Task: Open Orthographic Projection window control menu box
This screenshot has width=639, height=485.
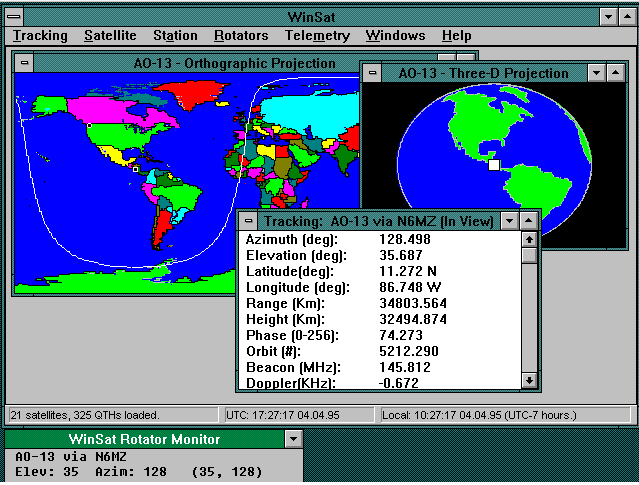Action: click(x=24, y=63)
